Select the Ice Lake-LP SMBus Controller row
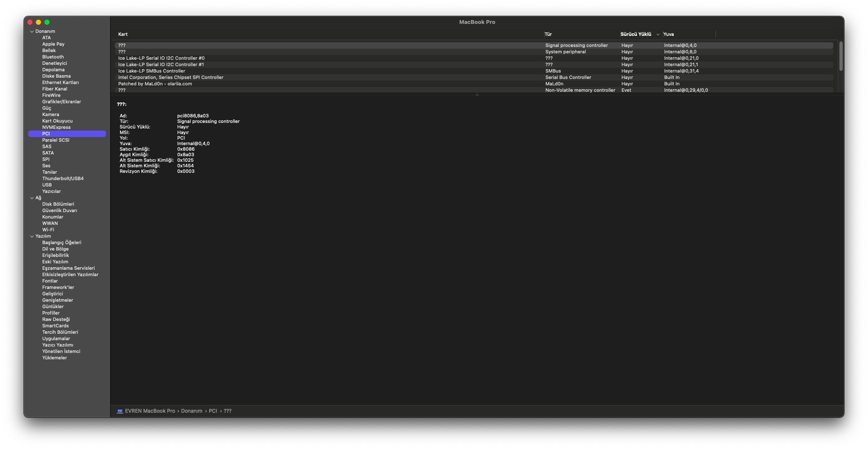 pos(152,71)
